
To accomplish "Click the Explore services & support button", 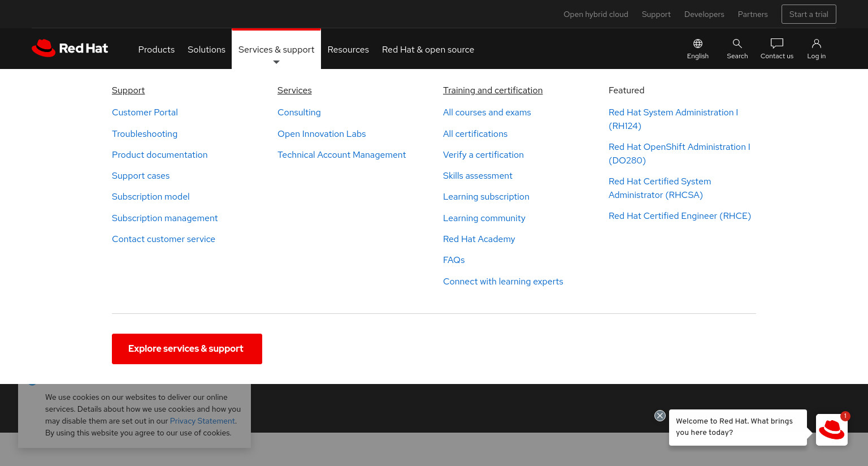I will tap(187, 349).
